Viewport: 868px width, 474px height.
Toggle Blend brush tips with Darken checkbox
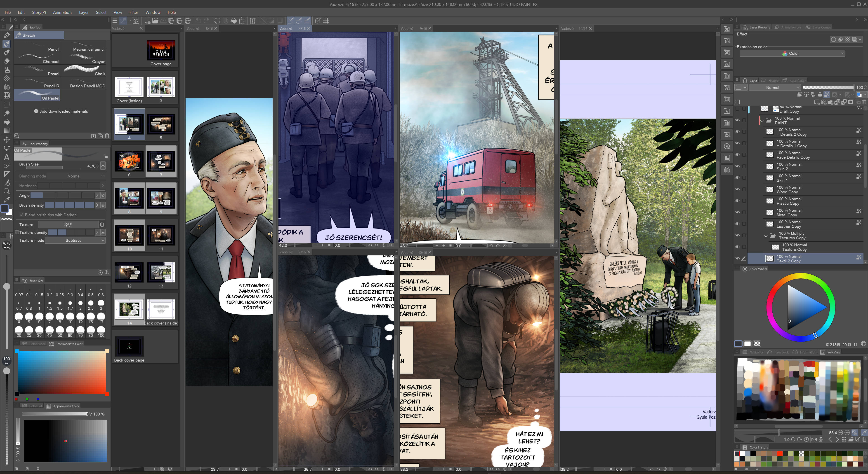coord(21,215)
